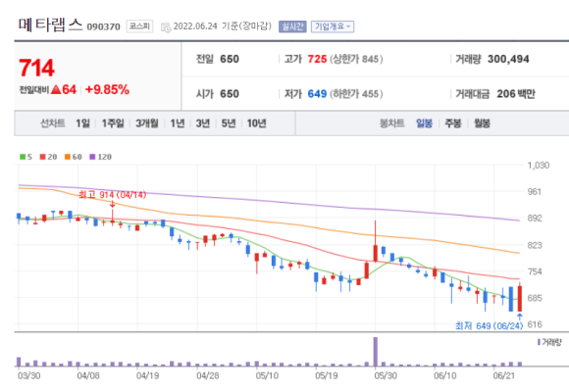Switch to 일봉 candle chart
The image size is (569, 392).
(x=424, y=123)
